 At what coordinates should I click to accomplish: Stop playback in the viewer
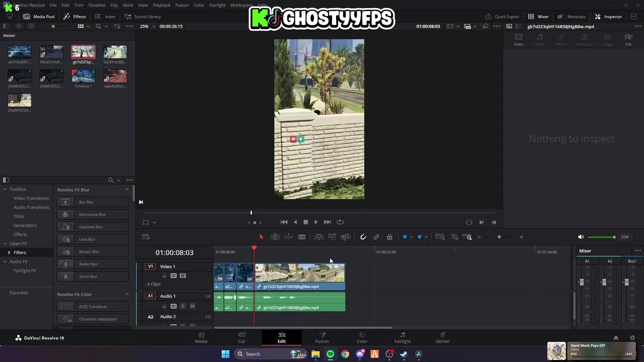[305, 222]
